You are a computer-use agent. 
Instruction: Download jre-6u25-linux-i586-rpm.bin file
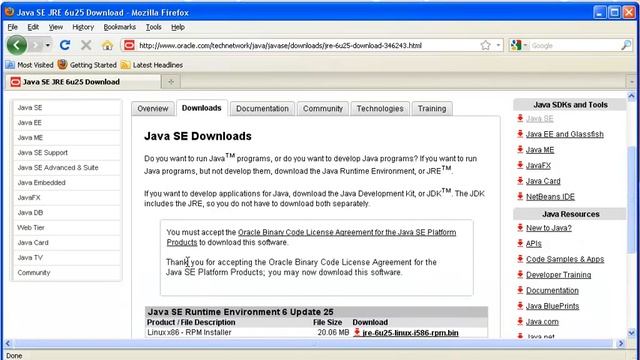(410, 333)
